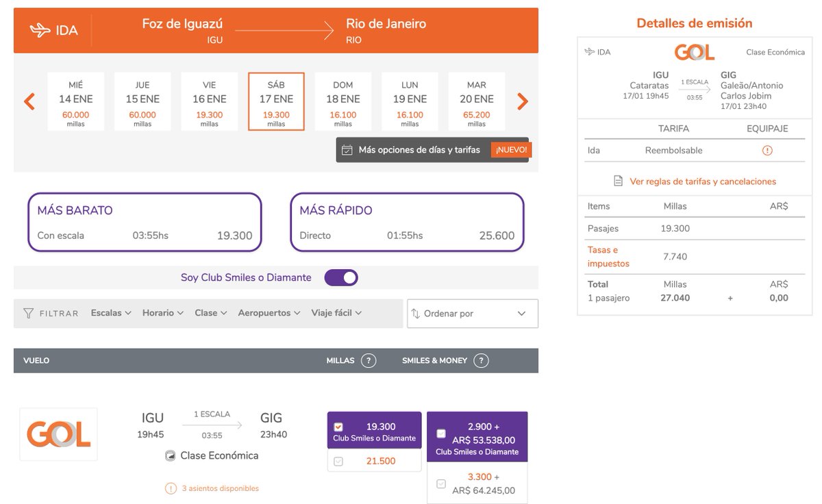
Task: Select MIÉ 14 ENE date tab
Action: 75,101
